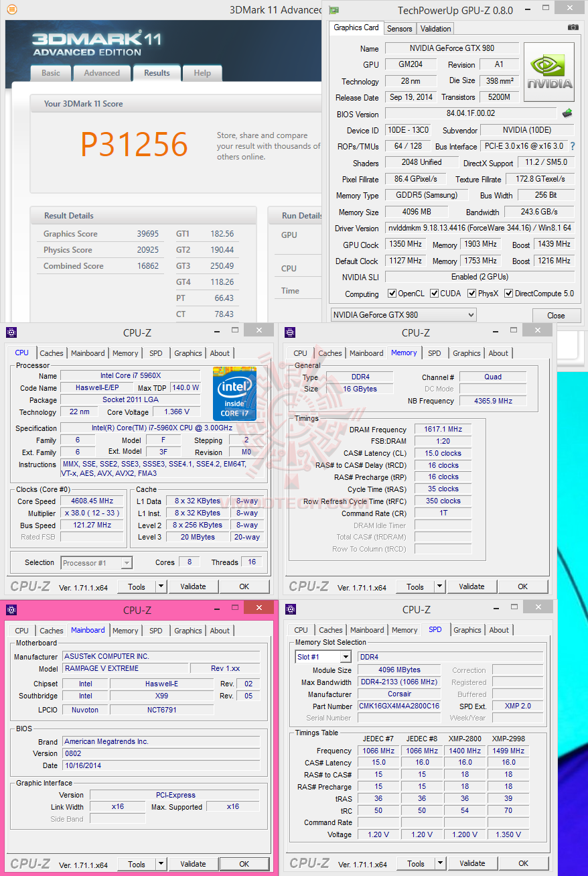Click Validate in the pink CPU-Z Mainboard window
Viewport: 588px width, 876px height.
193,864
